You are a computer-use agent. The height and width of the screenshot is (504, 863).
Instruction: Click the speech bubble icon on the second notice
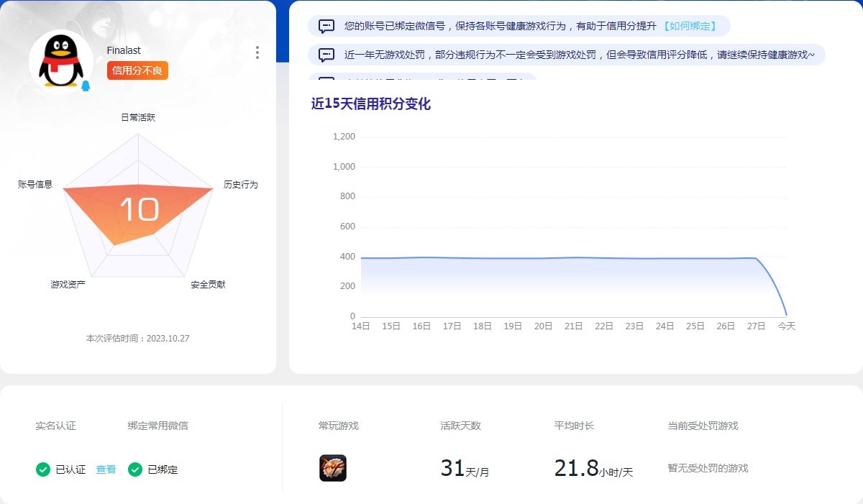(327, 54)
